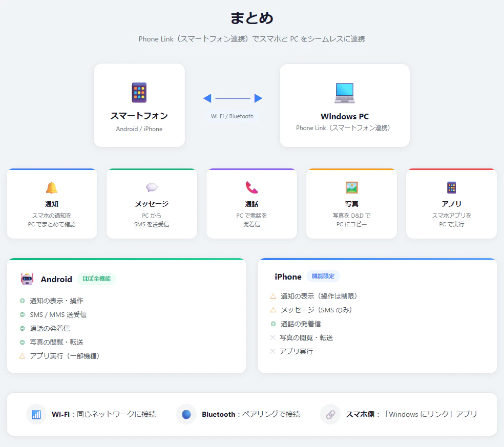Select the 通知 card title

pos(52,204)
